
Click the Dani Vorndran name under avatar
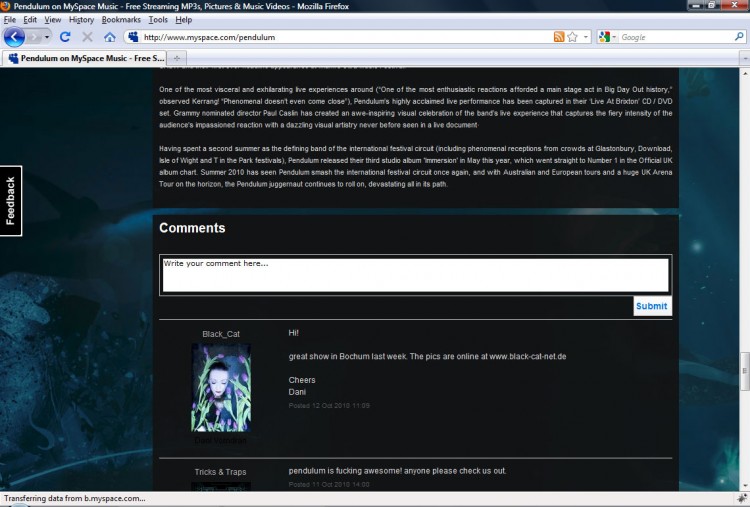221,440
